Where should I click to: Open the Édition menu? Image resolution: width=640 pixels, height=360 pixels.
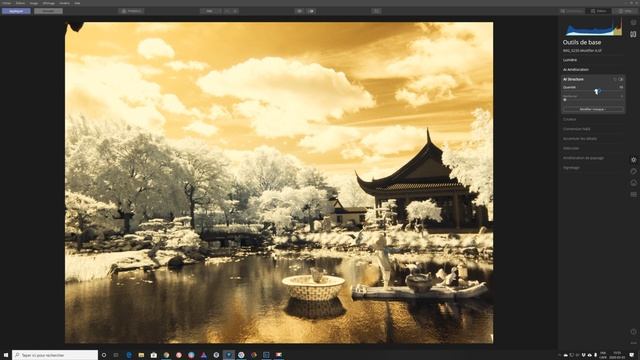pos(20,3)
